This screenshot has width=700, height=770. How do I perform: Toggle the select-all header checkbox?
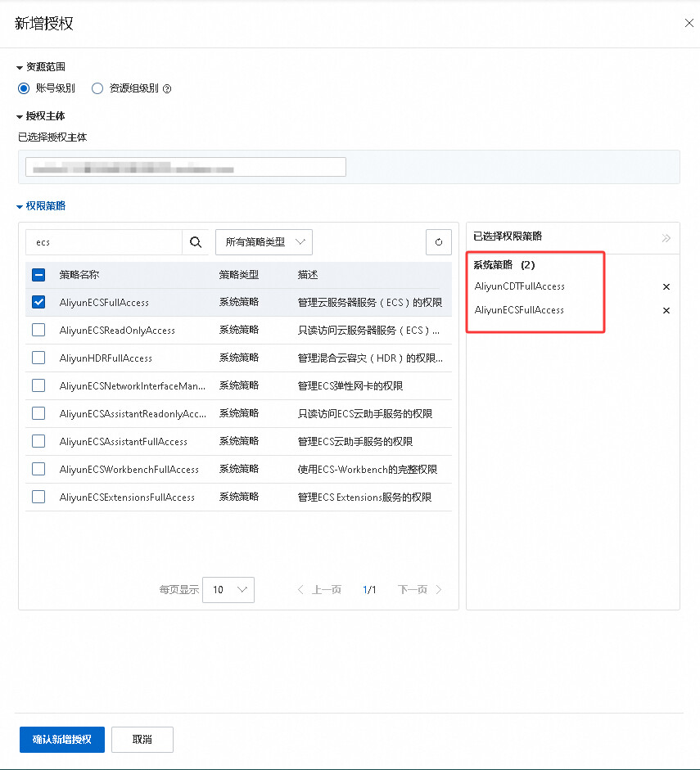38,274
